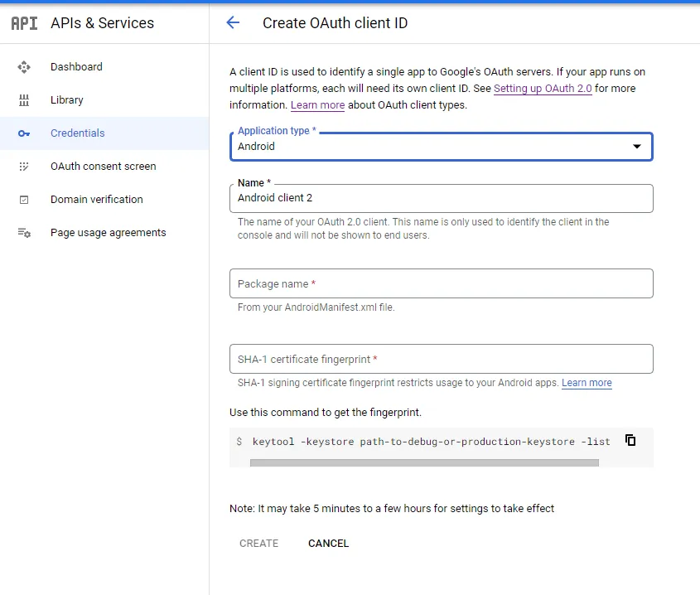Click the Credentials key icon
700x595 pixels.
point(24,133)
